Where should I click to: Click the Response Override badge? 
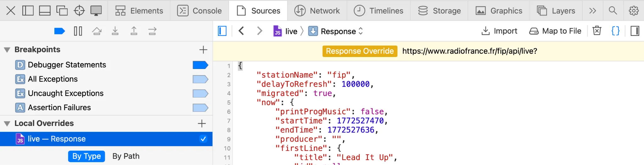click(360, 51)
